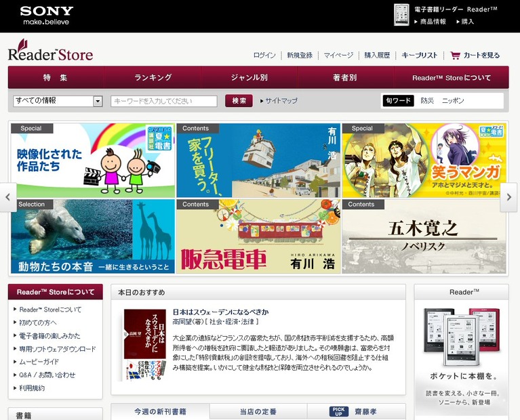The width and height of the screenshot is (520, 420).
Task: Switch to 今週の新刊書籍 tab
Action: coord(160,412)
